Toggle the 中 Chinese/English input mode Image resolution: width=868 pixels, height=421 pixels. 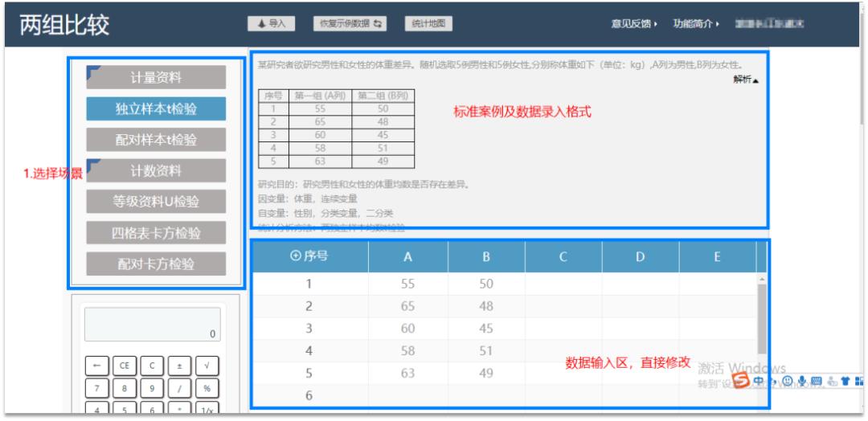pos(759,381)
